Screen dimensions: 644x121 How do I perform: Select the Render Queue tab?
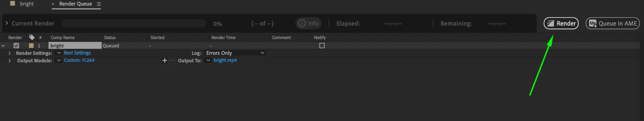point(75,4)
